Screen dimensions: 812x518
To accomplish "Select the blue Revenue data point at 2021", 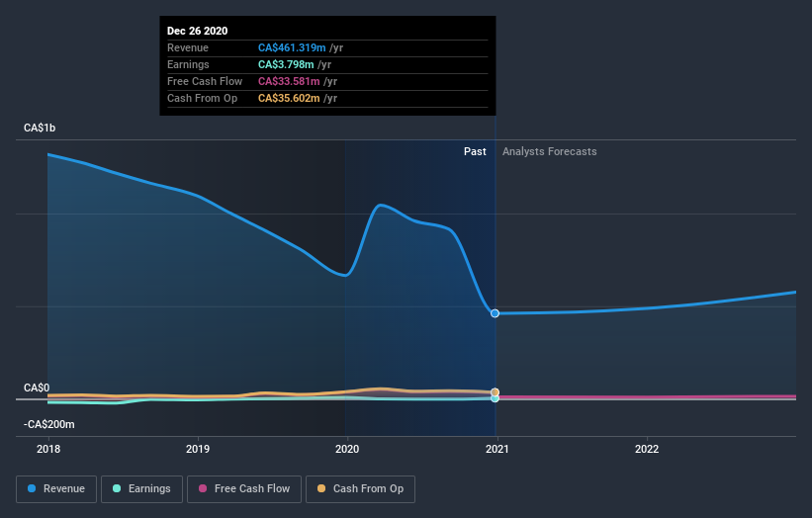I will tap(496, 313).
